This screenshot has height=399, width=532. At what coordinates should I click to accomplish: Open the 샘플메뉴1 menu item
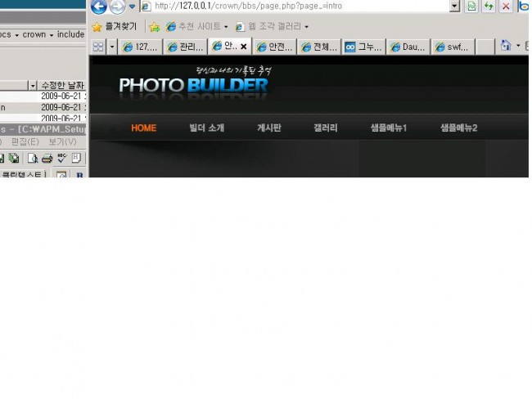(x=389, y=128)
